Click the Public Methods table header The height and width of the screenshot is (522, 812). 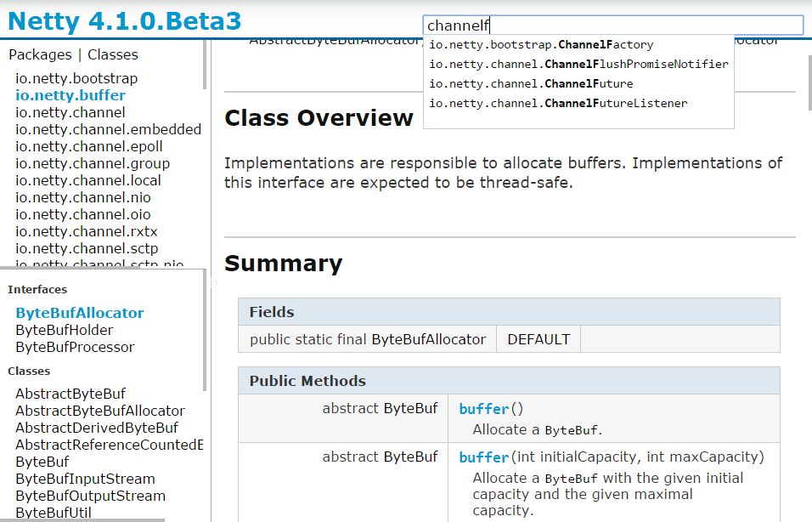pos(509,381)
